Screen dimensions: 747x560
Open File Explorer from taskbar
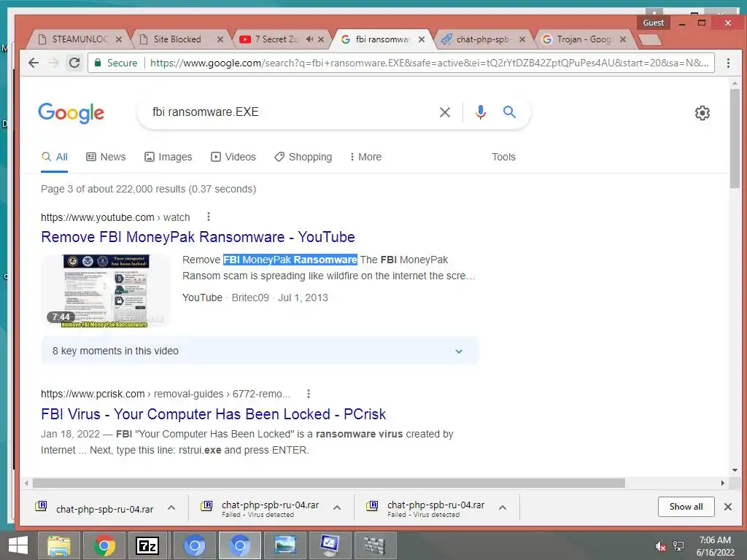pyautogui.click(x=59, y=545)
